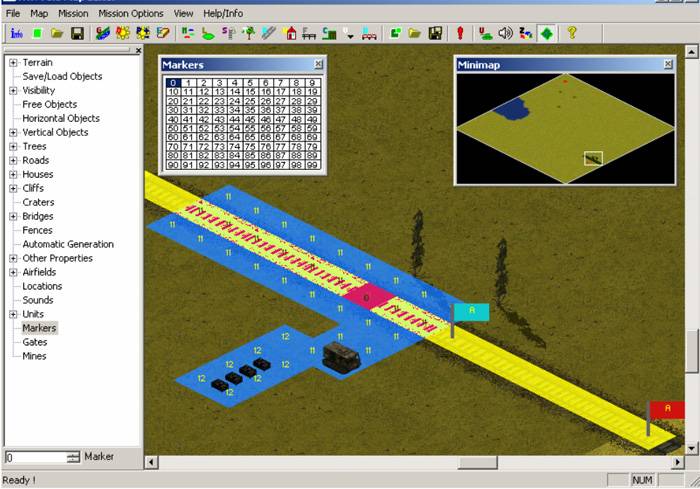The width and height of the screenshot is (700, 489).
Task: Click the Save floppy disk toolbar icon
Action: 77,33
